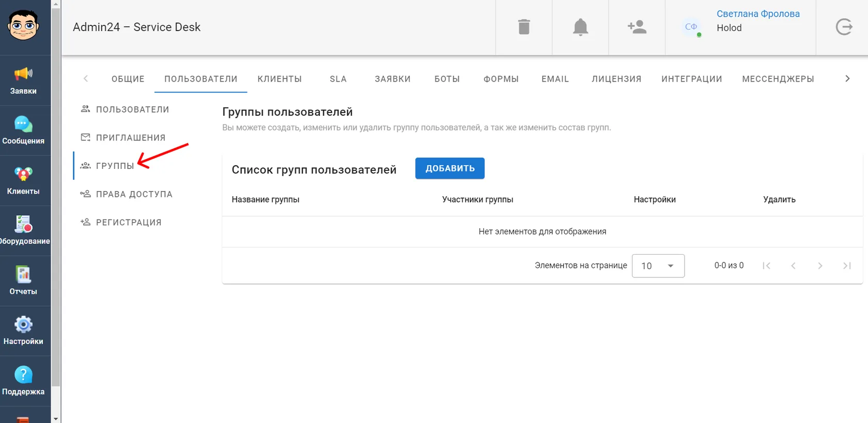Click the logout icon in header

click(844, 27)
